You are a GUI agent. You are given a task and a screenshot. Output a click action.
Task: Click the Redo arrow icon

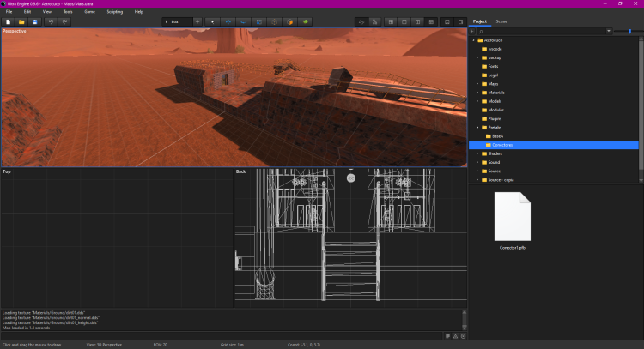(x=64, y=21)
